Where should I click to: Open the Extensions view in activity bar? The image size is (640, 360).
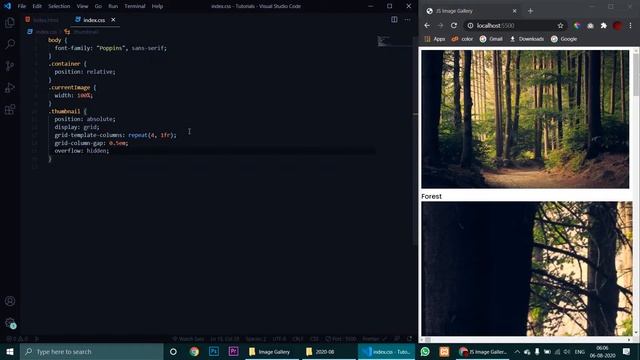click(10, 109)
